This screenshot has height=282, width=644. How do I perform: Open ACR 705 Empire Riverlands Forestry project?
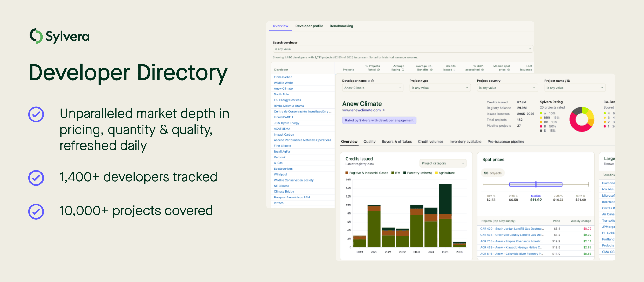[511, 241]
